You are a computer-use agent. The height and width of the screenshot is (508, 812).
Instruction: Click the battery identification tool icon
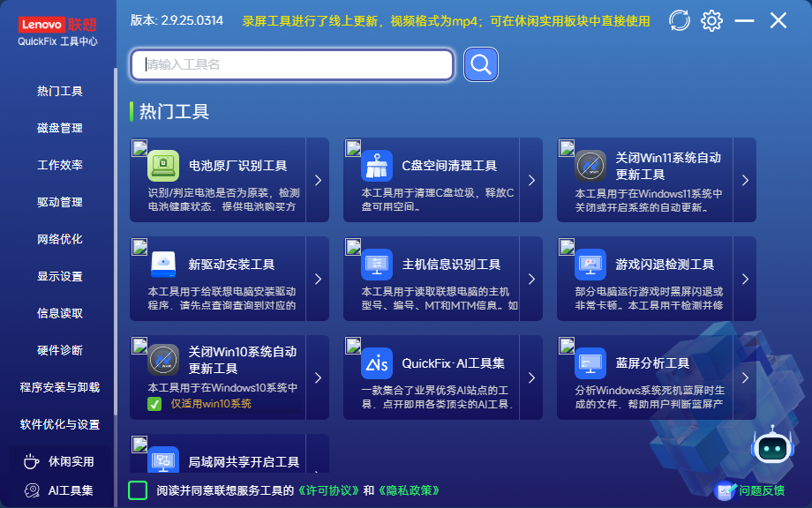(163, 166)
